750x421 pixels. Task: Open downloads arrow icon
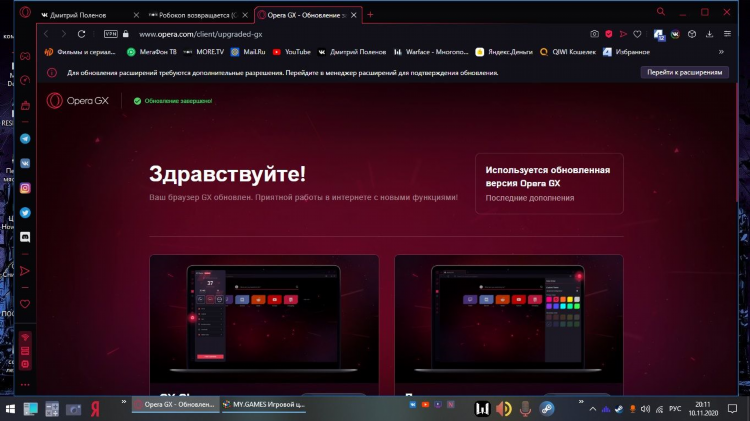coord(709,34)
